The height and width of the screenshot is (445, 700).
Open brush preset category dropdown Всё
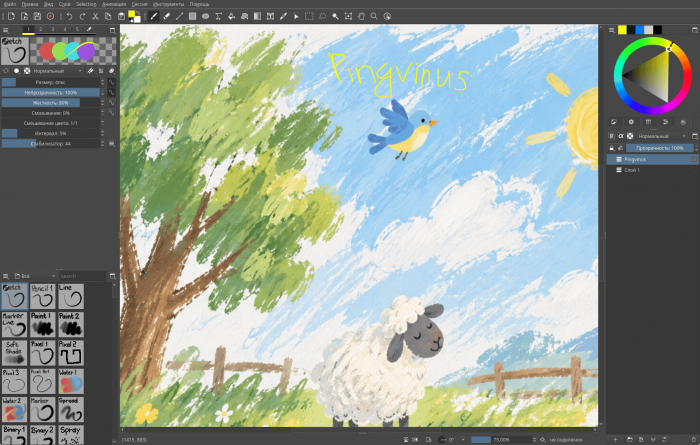pos(35,276)
